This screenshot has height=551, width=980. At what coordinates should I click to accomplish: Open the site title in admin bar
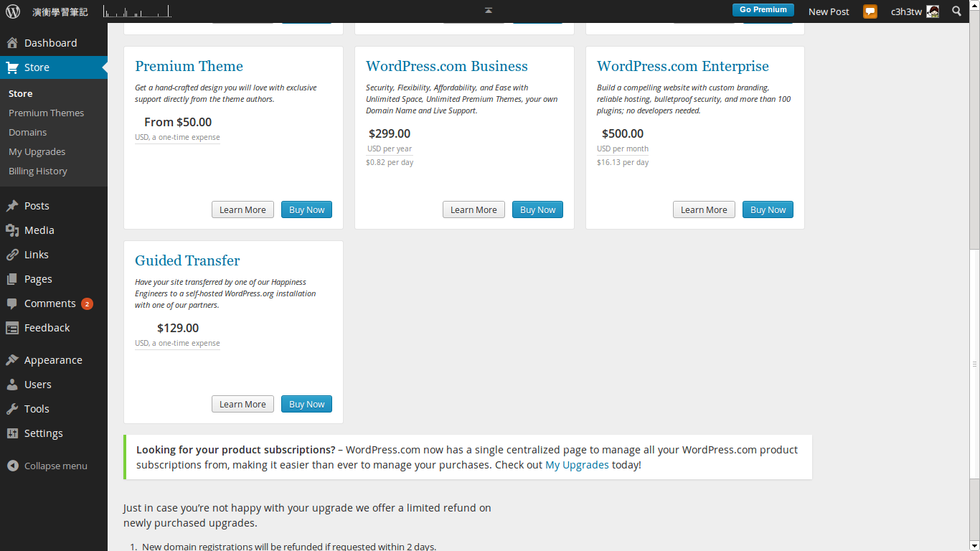point(60,11)
